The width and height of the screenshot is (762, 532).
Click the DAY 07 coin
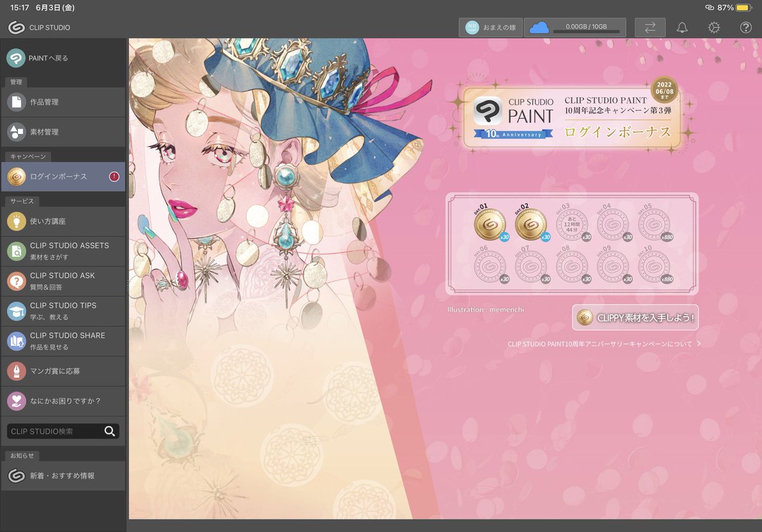pyautogui.click(x=531, y=265)
